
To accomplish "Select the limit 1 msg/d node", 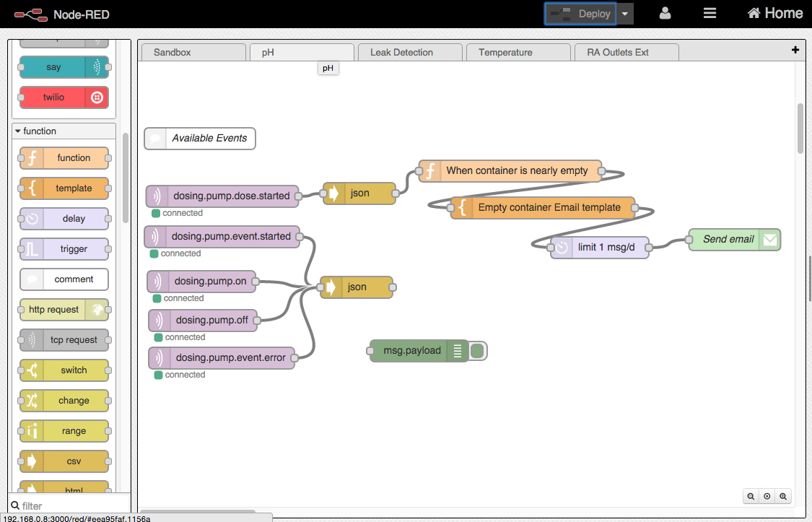I will click(600, 248).
